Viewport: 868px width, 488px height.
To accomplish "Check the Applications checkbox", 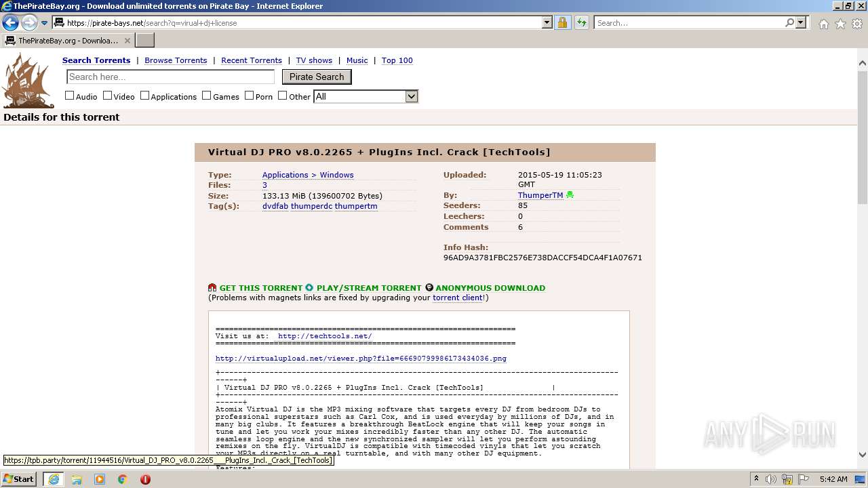I will pos(144,96).
